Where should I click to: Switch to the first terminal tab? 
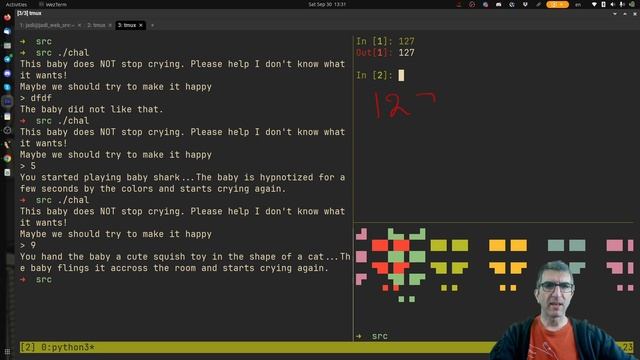(47, 25)
